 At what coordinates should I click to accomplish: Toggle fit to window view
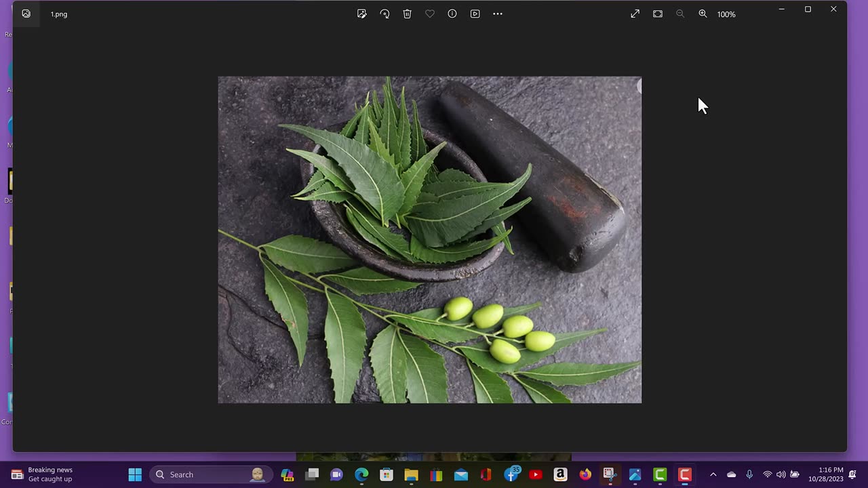point(658,14)
